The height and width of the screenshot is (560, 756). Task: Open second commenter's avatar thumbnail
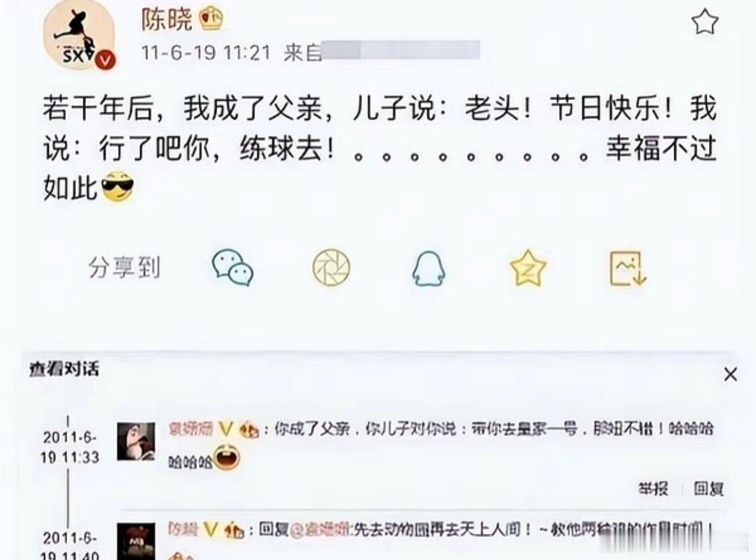pos(136,541)
